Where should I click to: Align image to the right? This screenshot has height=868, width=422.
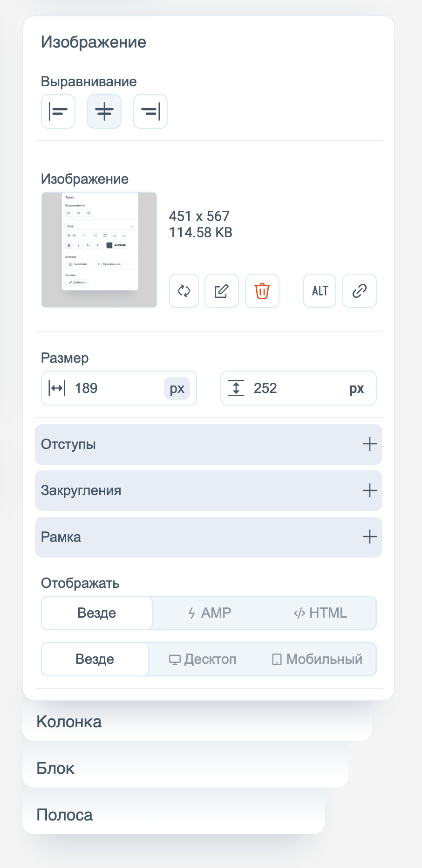point(150,111)
